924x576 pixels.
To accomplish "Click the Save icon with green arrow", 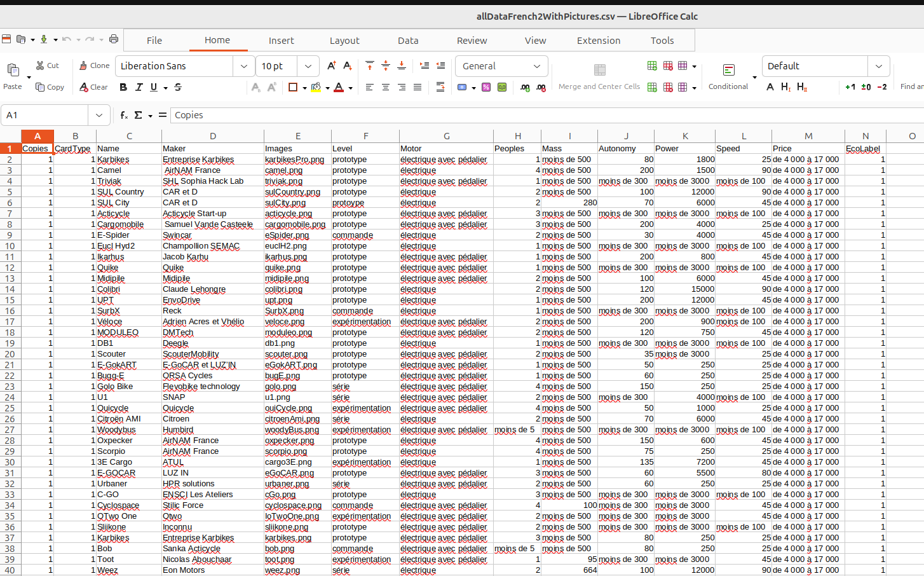I will coord(44,39).
